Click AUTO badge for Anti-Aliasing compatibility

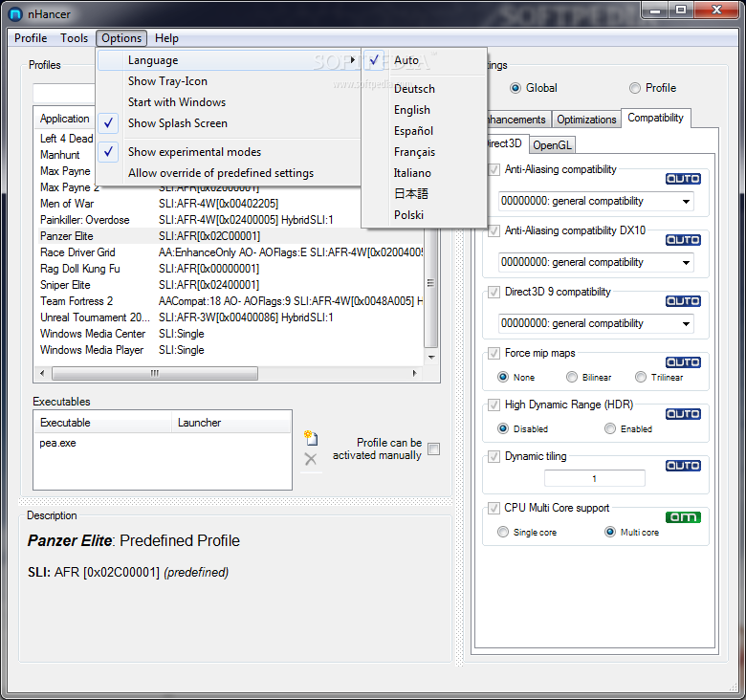(683, 179)
